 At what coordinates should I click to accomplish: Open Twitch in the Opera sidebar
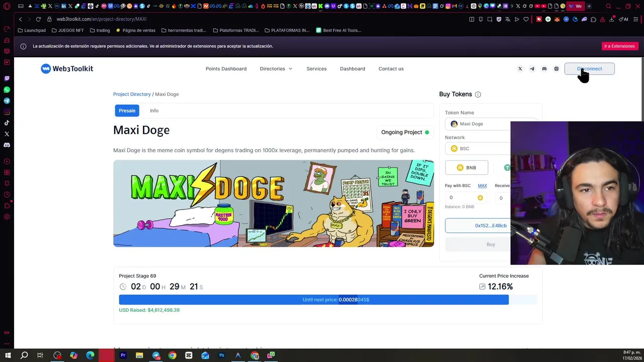pyautogui.click(x=7, y=78)
